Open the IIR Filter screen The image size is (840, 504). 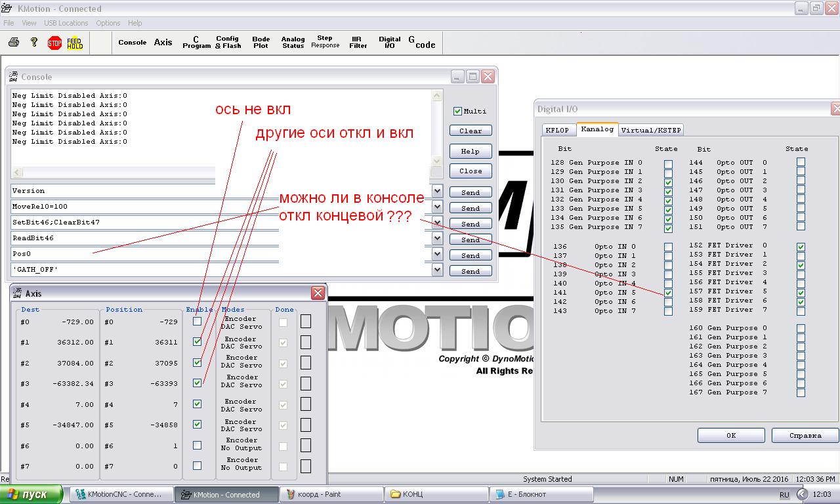358,43
